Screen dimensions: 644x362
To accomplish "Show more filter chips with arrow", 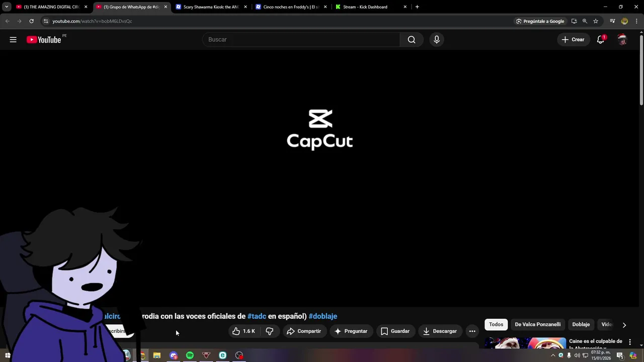I will pyautogui.click(x=624, y=325).
